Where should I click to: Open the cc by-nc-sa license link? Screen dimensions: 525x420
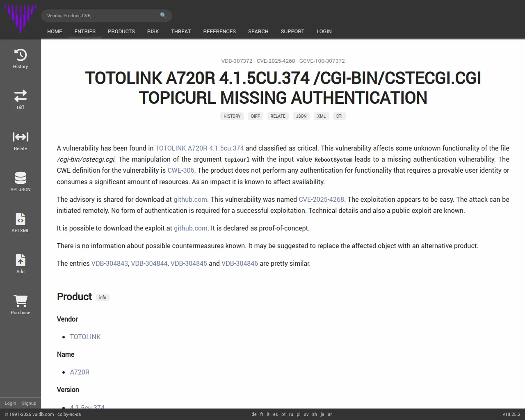point(69,414)
